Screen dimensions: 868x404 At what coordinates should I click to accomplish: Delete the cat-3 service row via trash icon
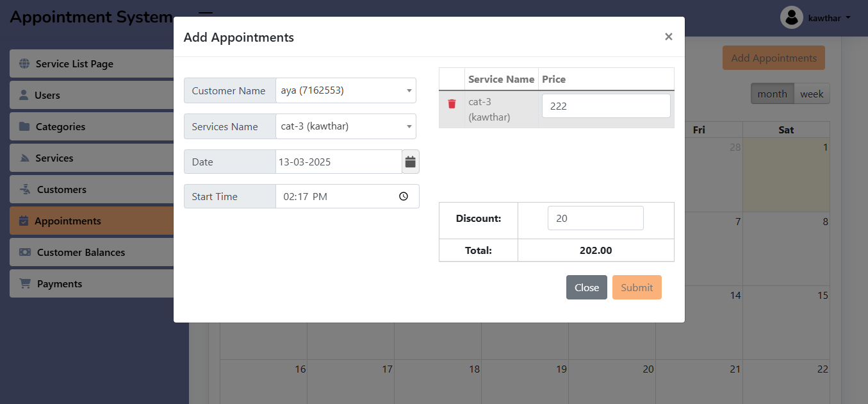pos(452,104)
